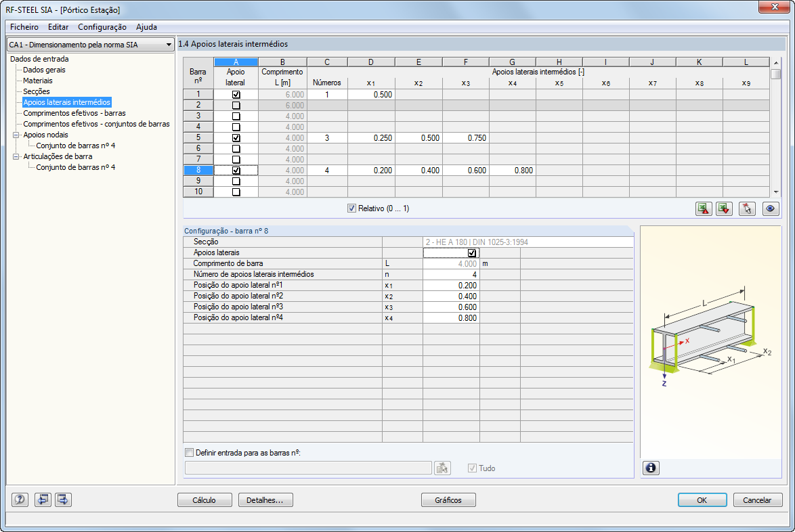Click the number of supports field n value 4
The height and width of the screenshot is (532, 795).
point(451,275)
